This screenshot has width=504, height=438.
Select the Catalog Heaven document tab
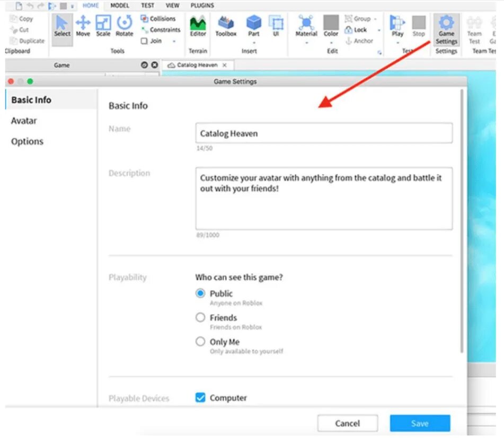pos(197,65)
